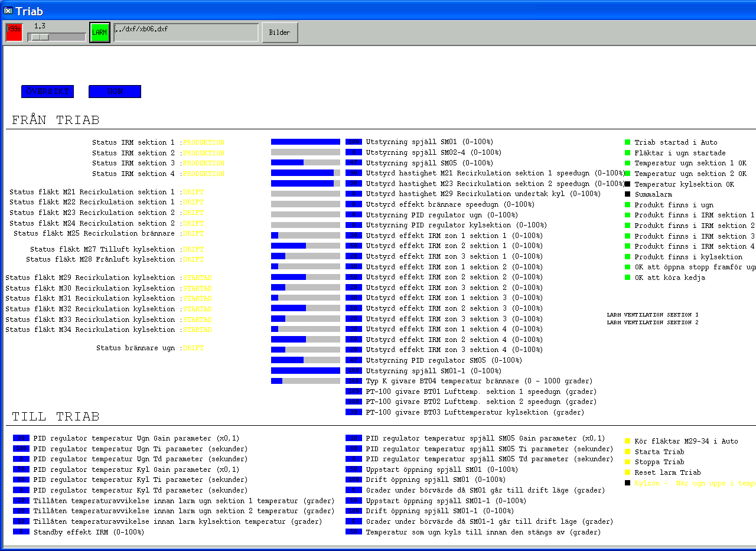The image size is (756, 551).
Task: Click the green LARM alarm button
Action: (100, 32)
